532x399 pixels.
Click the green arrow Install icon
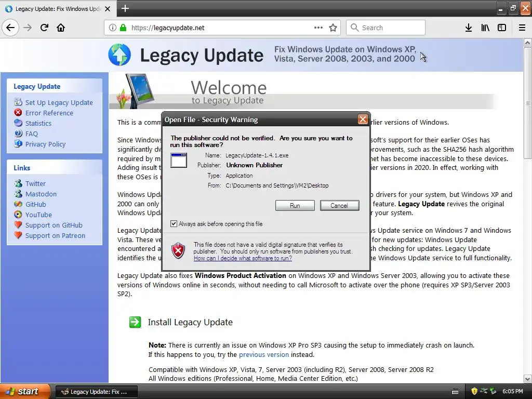(135, 322)
